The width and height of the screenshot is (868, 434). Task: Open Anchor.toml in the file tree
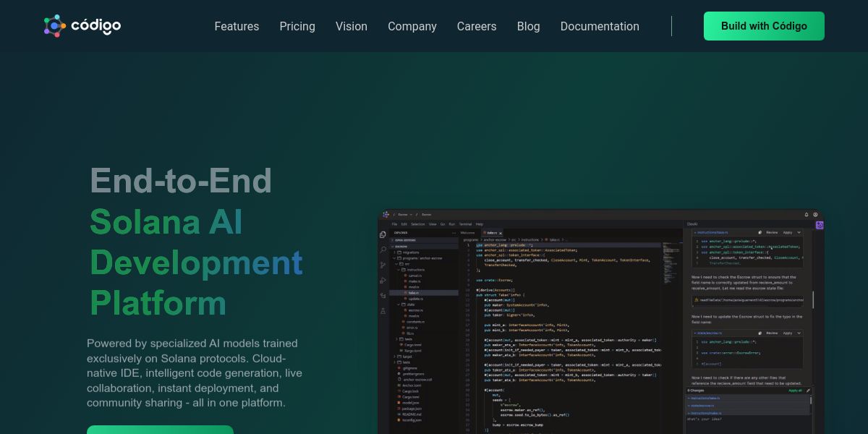411,386
